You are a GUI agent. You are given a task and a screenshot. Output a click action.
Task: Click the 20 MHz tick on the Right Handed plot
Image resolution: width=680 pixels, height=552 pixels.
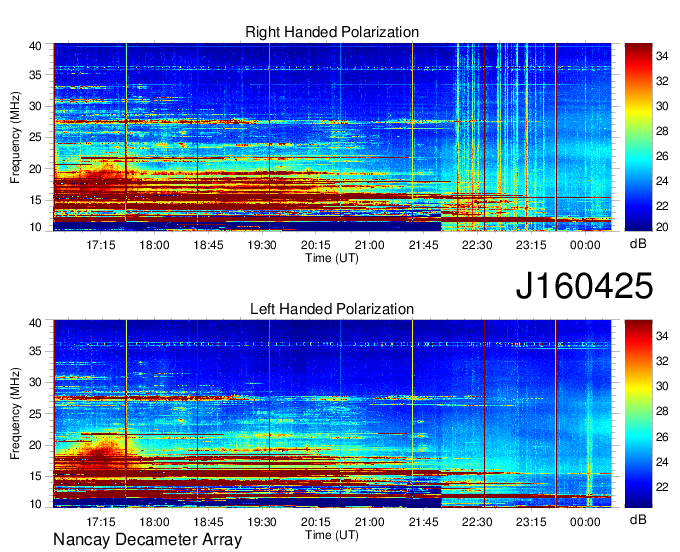pos(36,169)
